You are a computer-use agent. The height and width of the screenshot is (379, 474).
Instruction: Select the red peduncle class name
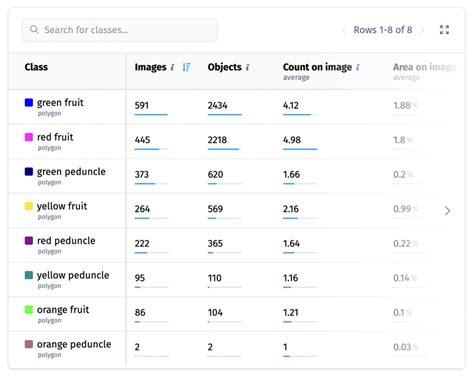tap(66, 241)
